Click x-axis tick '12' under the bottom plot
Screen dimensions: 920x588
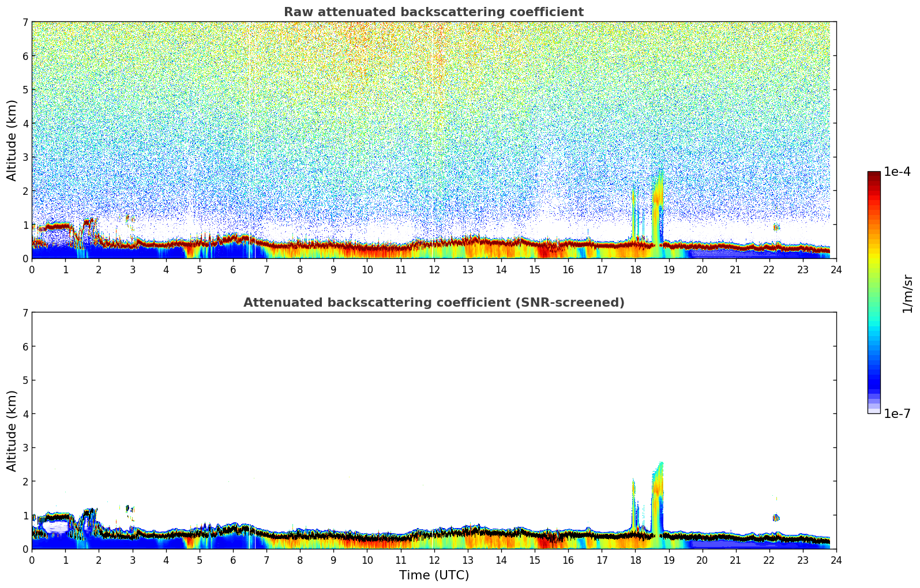point(434,560)
